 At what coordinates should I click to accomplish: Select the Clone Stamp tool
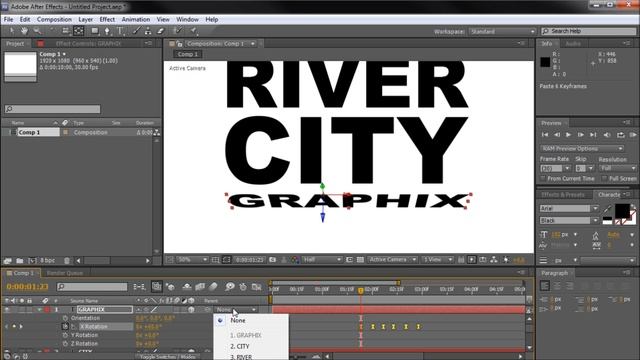pyautogui.click(x=148, y=31)
